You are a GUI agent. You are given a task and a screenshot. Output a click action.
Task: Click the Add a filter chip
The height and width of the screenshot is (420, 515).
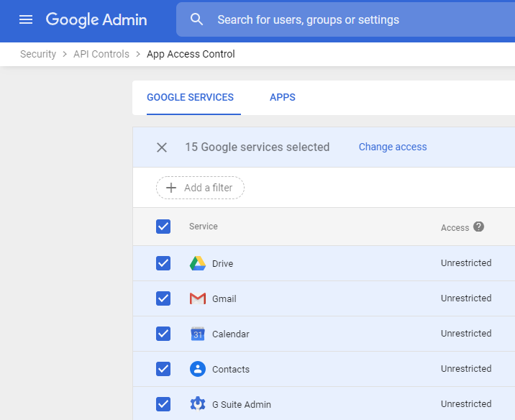pos(200,188)
